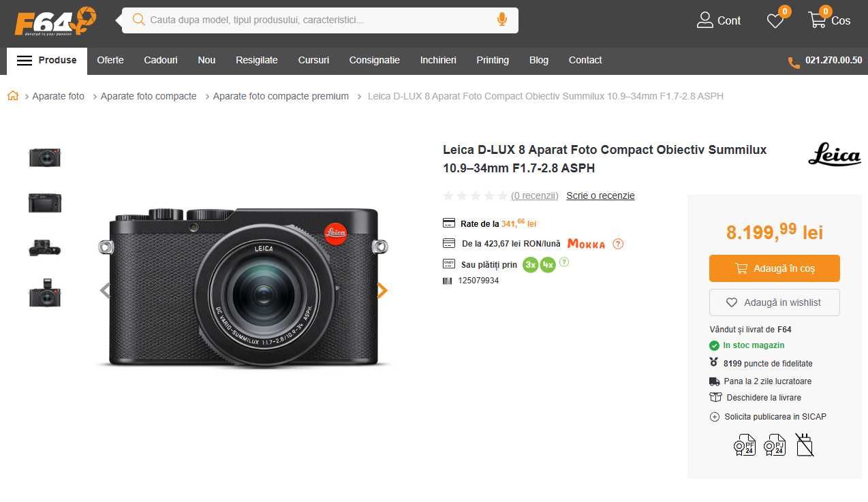This screenshot has width=868, height=502.
Task: Open Mokka info question mark icon
Action: (618, 244)
